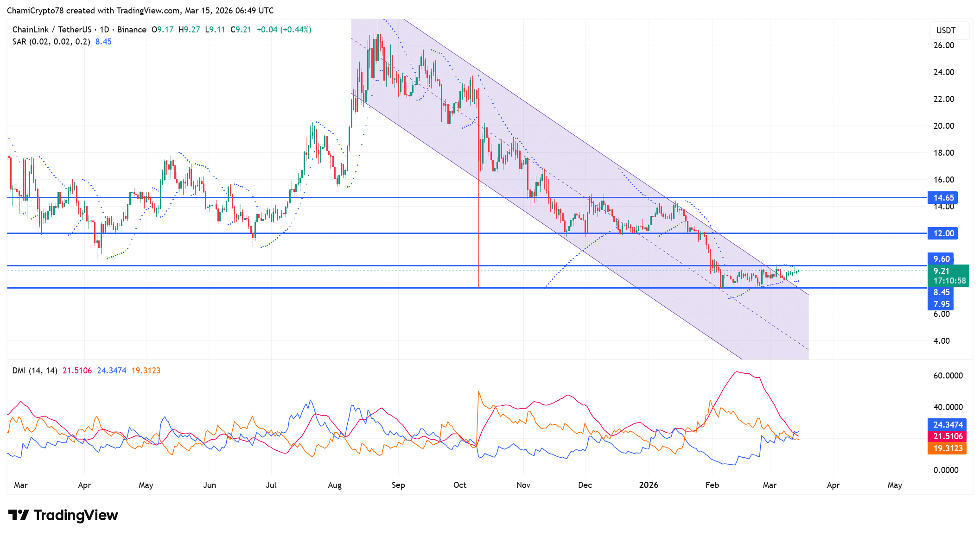
Task: Click the 60.0000 value on DMI scale
Action: (x=948, y=376)
